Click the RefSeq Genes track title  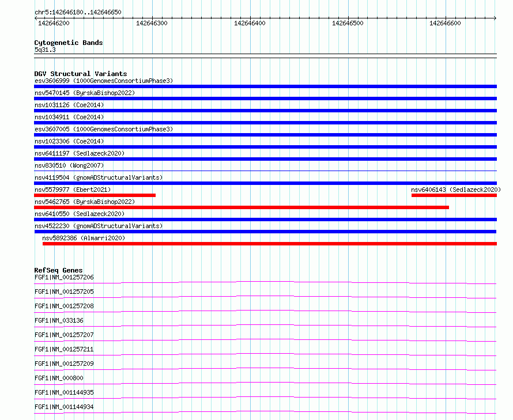tap(58, 271)
